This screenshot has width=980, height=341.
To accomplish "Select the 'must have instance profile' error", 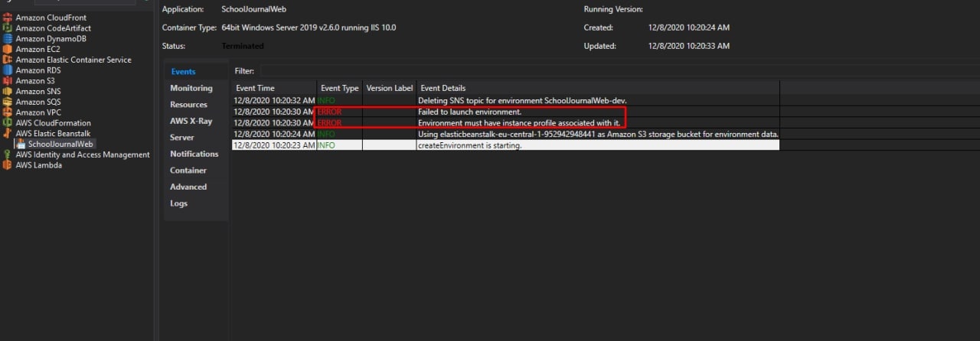I will click(506, 122).
